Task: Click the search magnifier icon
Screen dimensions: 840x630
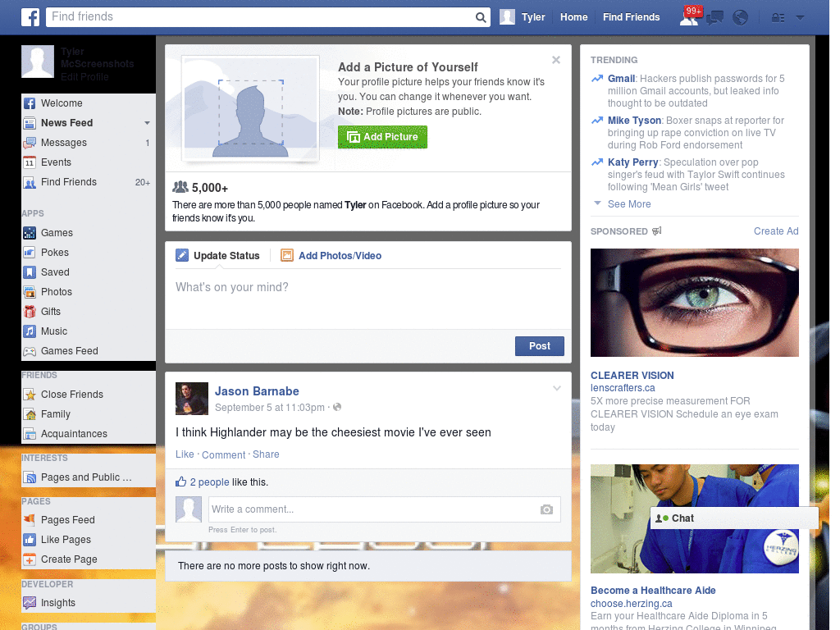Action: pyautogui.click(x=481, y=17)
